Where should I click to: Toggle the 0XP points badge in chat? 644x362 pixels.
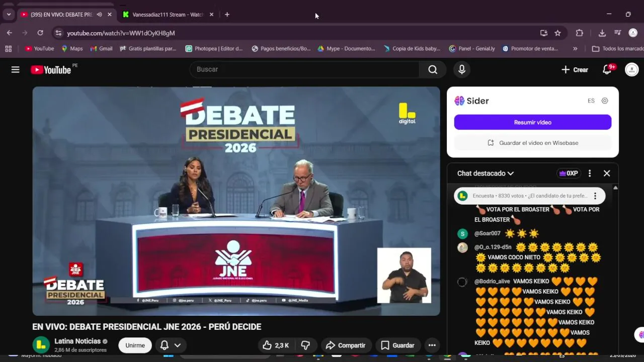coord(569,173)
